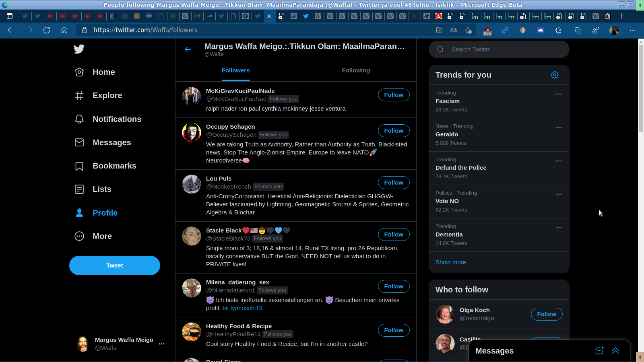The height and width of the screenshot is (362, 644).
Task: Click the browser Forward arrow
Action: pos(29,30)
